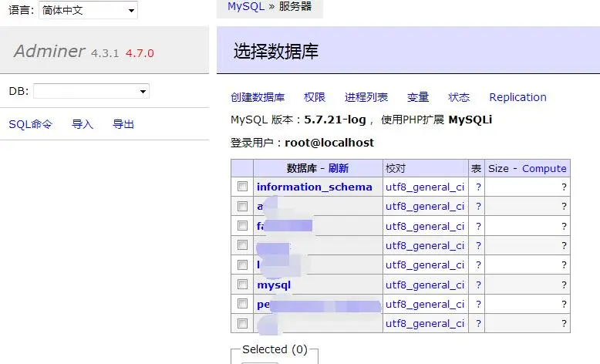Click the 表 column header
Viewport: 600px width, 364px height.
pos(476,168)
